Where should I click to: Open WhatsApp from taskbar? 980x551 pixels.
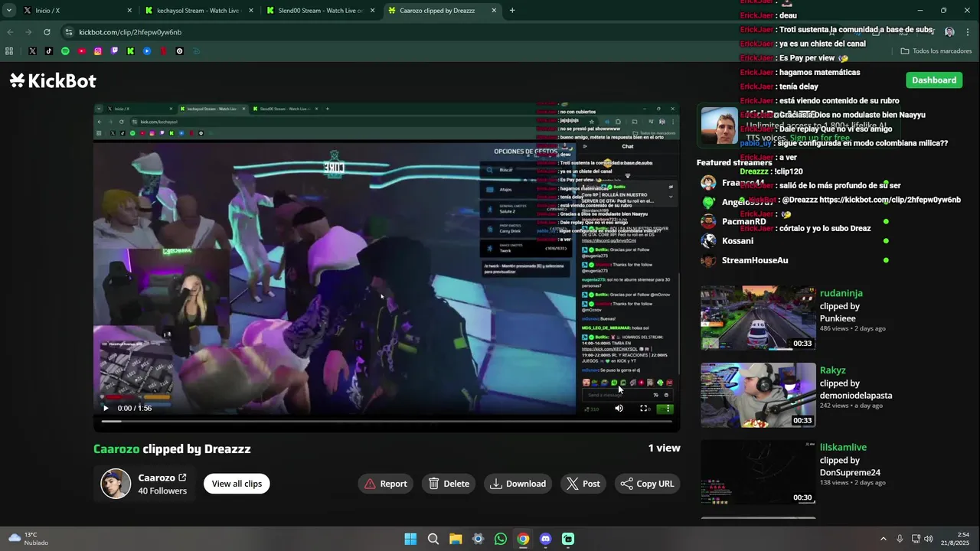point(500,539)
